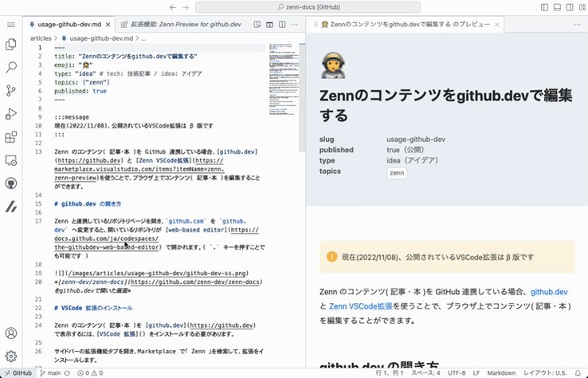Open the Accounts menu
This screenshot has height=378, width=588.
tap(11, 333)
